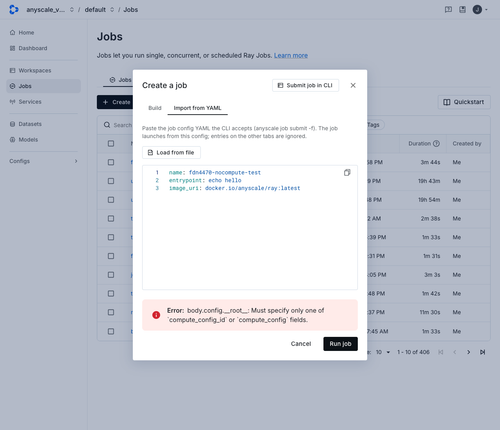
Task: Check the row with duration 3m 44s
Action: (111, 162)
